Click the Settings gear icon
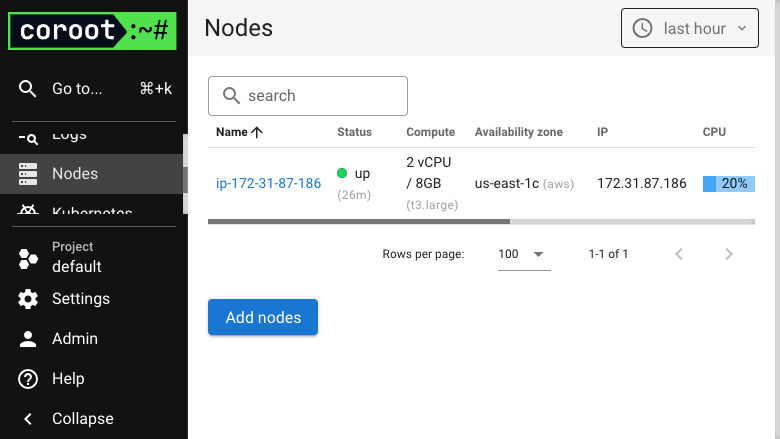Image resolution: width=780 pixels, height=439 pixels. pyautogui.click(x=28, y=299)
